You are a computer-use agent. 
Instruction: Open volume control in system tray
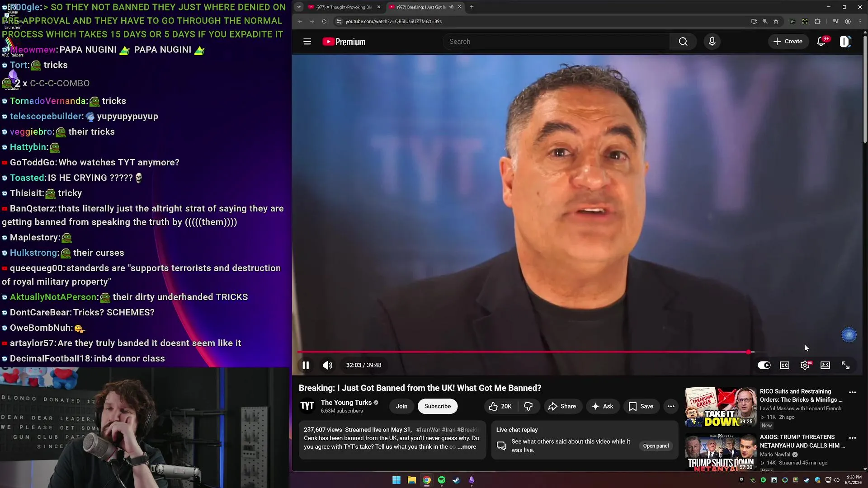point(836,480)
